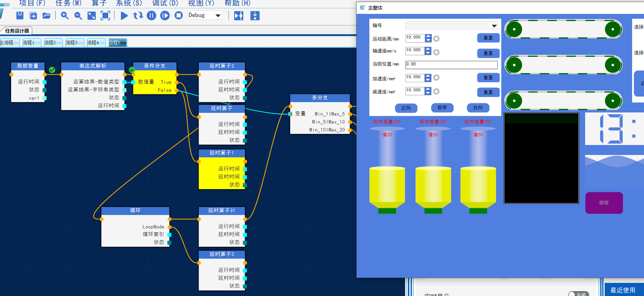644x296 pixels.
Task: Click the diagonal-arrows expand view icon
Action: pyautogui.click(x=92, y=16)
